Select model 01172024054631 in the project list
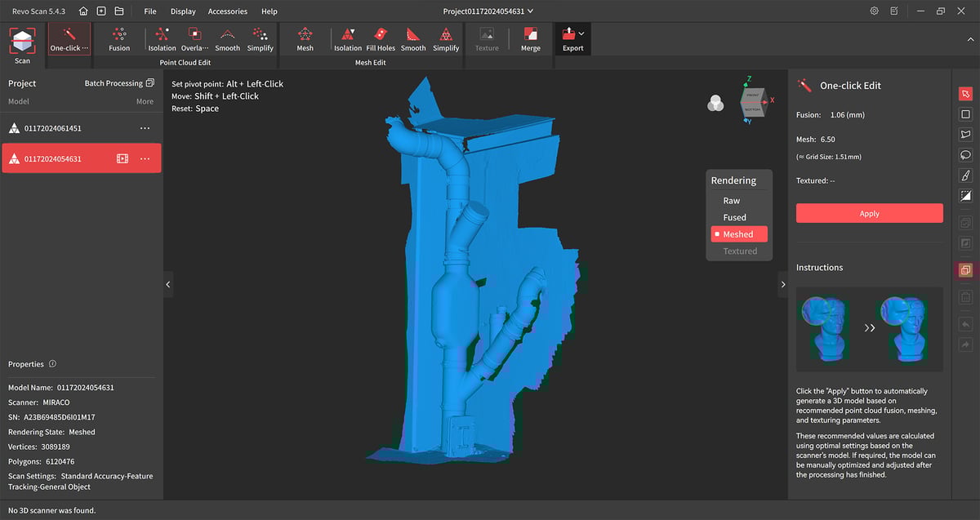 [x=82, y=158]
